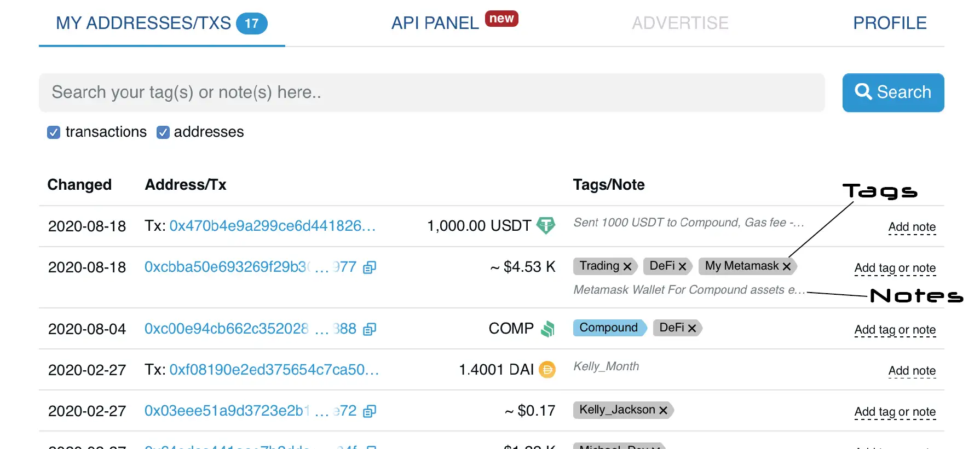980x449 pixels.
Task: Click Add tag or note for COMP address
Action: (895, 330)
